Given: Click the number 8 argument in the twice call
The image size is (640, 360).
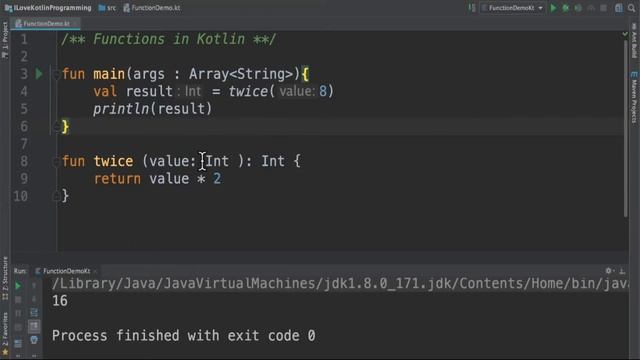Looking at the screenshot, I should click(x=323, y=91).
